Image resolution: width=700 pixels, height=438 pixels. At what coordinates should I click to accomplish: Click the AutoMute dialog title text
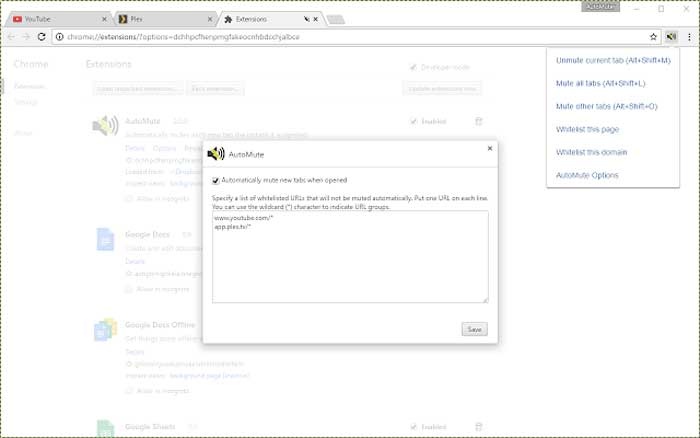pyautogui.click(x=246, y=154)
